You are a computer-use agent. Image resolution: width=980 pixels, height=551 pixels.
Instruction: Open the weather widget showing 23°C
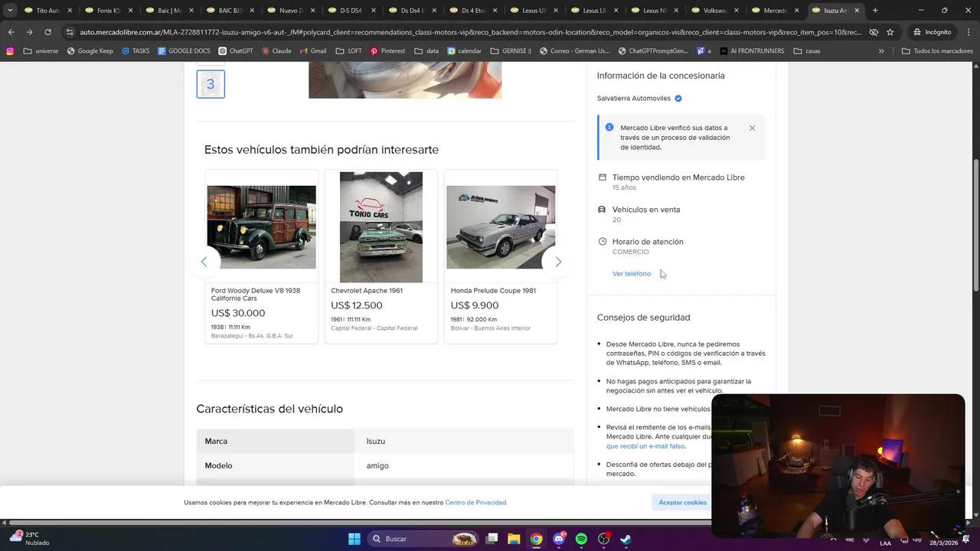point(31,539)
